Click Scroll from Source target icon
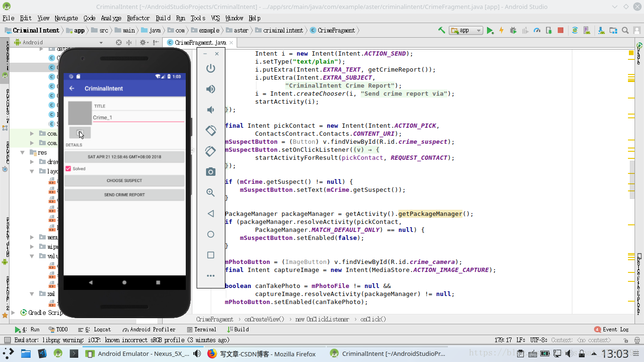 (119, 42)
